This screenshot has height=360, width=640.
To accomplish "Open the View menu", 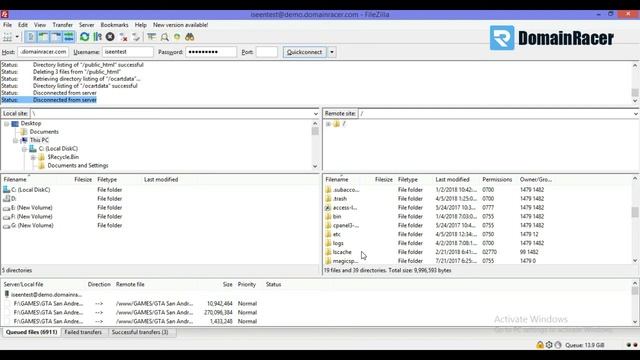I will 40,25.
